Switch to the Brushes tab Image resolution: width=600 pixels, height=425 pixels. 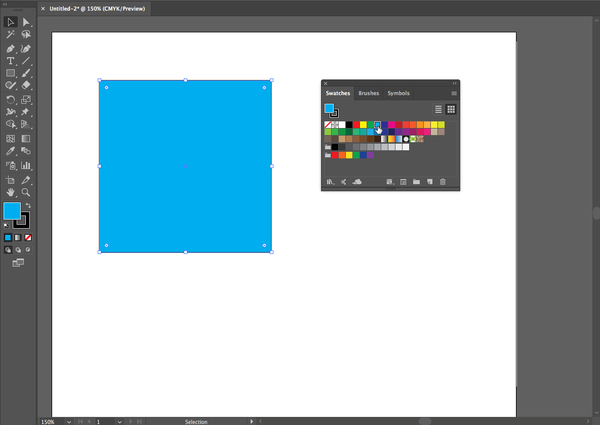tap(368, 93)
